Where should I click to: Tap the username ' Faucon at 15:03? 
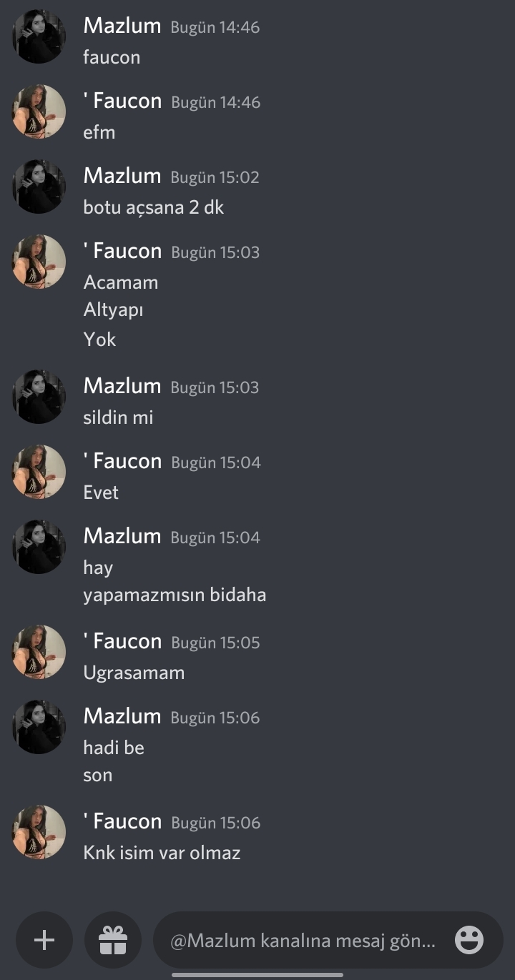point(122,251)
